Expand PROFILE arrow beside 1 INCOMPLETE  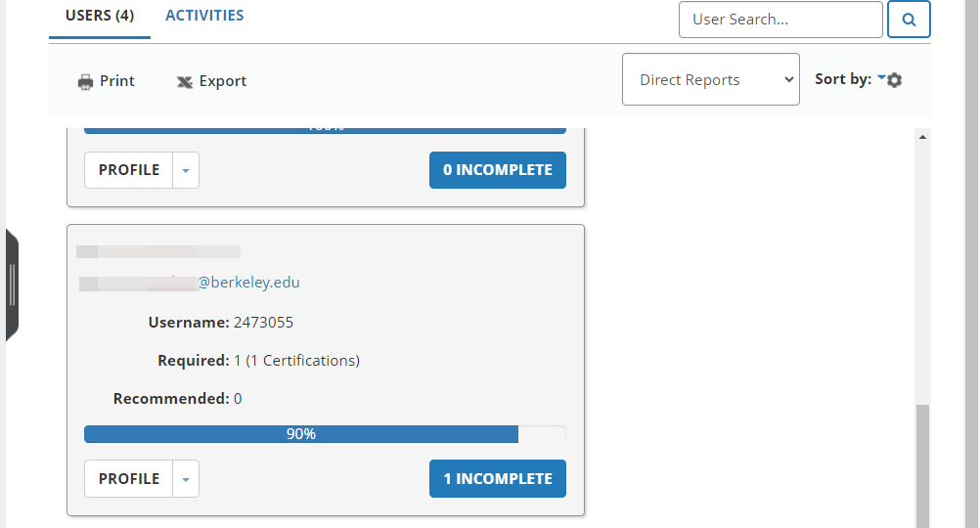(186, 479)
